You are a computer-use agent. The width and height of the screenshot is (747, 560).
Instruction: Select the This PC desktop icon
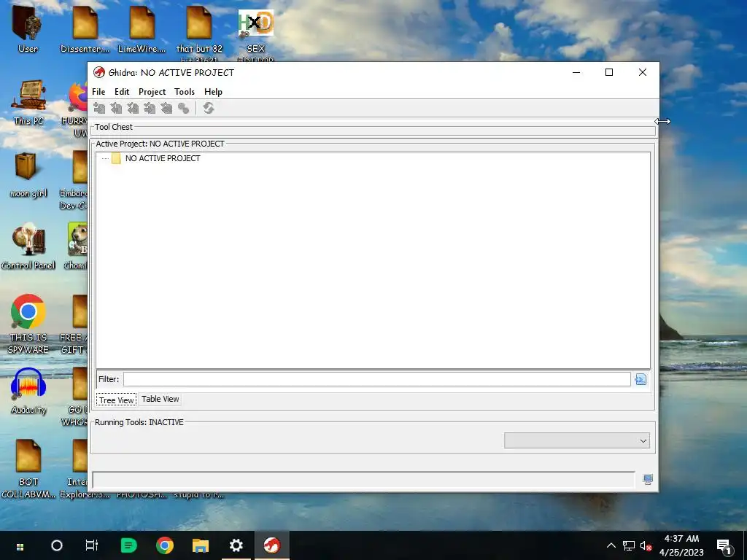click(x=28, y=102)
